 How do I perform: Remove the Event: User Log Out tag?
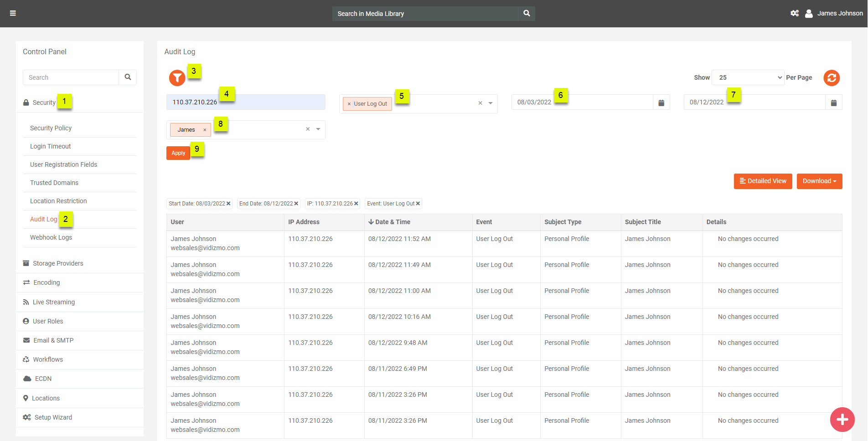[x=418, y=204]
